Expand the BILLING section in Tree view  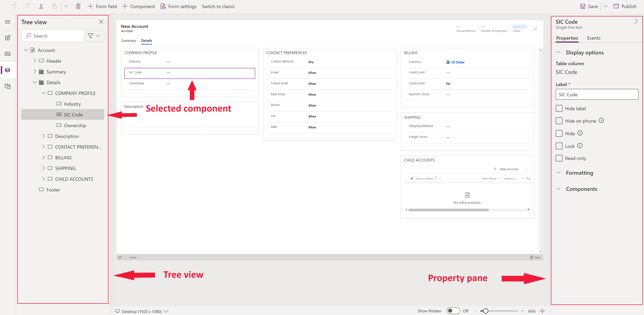pyautogui.click(x=44, y=158)
